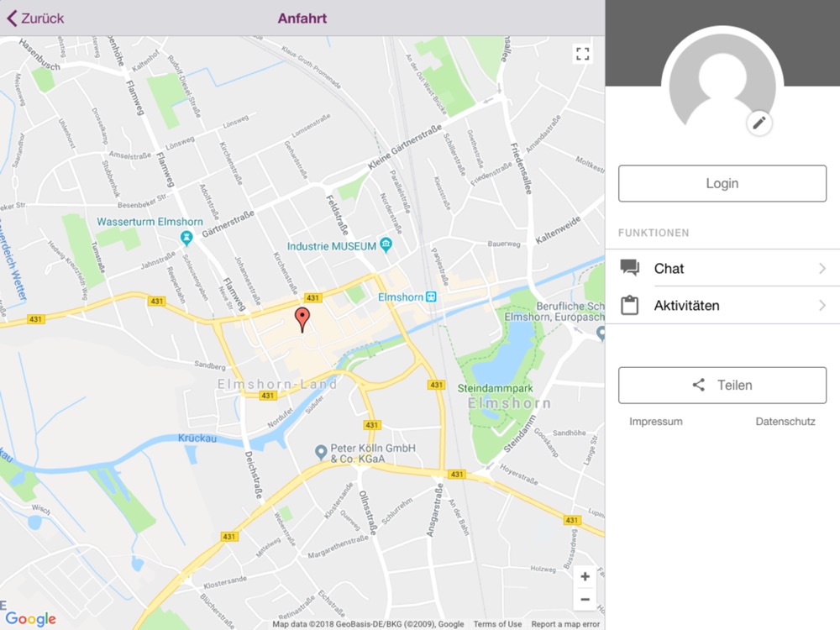The image size is (840, 630).
Task: Go back with the Zurück button
Action: coord(35,18)
